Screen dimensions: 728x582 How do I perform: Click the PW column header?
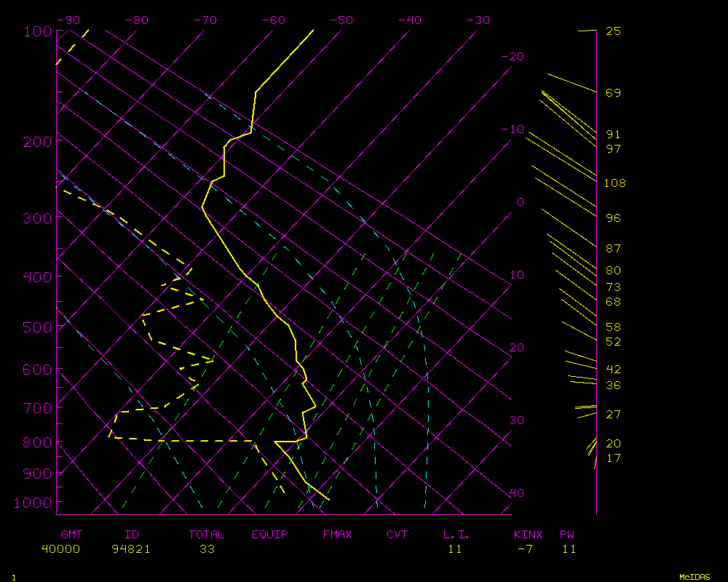(567, 535)
